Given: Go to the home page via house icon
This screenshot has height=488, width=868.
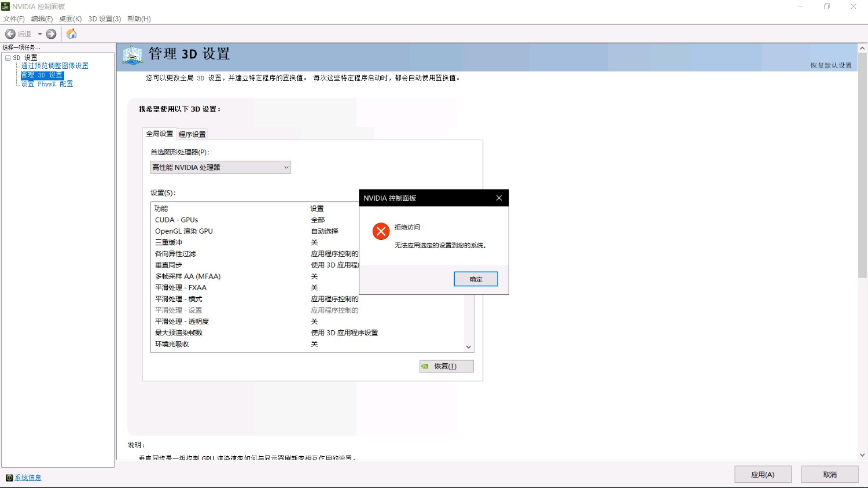Looking at the screenshot, I should pos(72,34).
